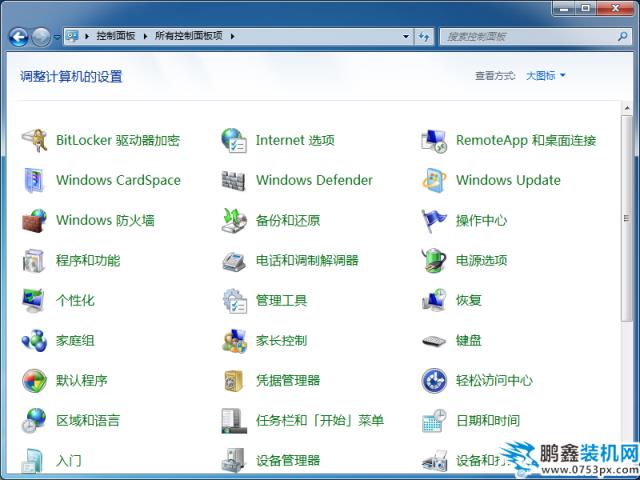Click the back navigation arrow button
640x480 pixels.
(x=18, y=37)
